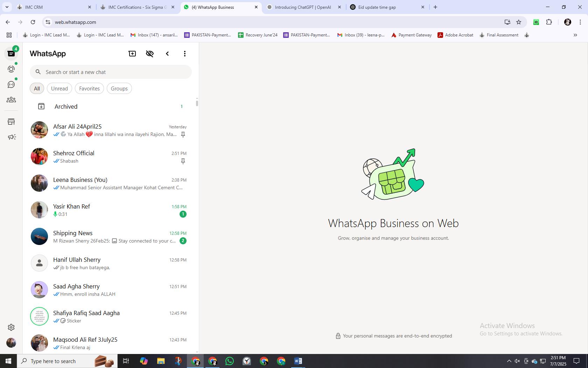The width and height of the screenshot is (588, 368).
Task: Open profile picture at sidebar bottom
Action: point(11,343)
